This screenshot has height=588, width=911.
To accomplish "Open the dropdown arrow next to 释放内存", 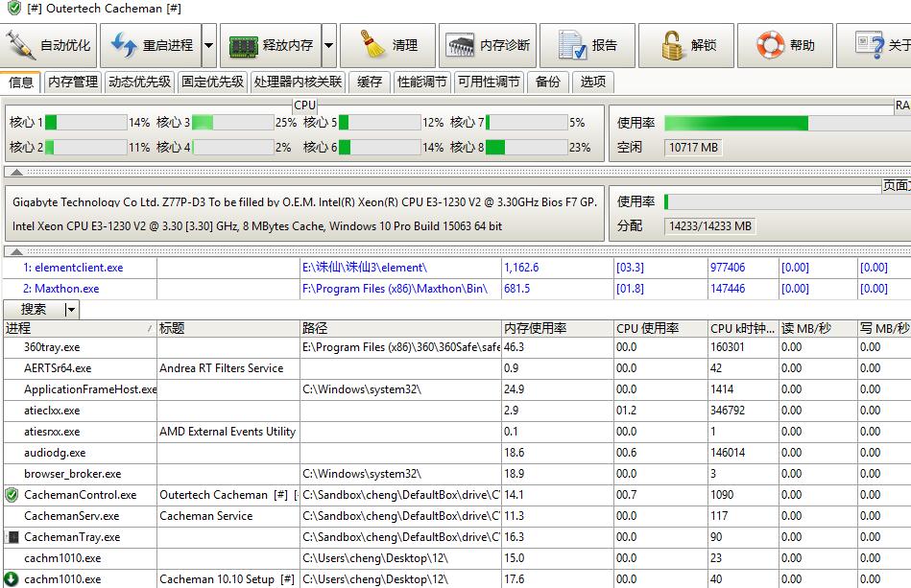I will pyautogui.click(x=329, y=45).
